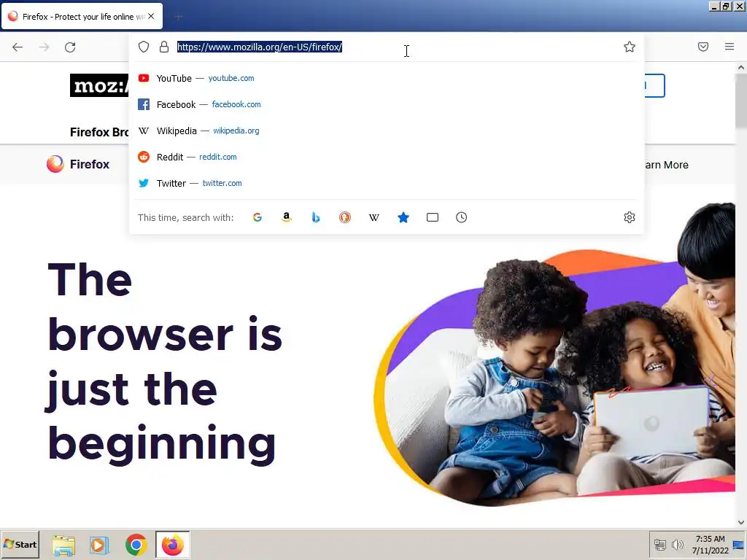Viewport: 747px width, 560px height.
Task: Select Facebook suggestion in dropdown
Action: 387,104
